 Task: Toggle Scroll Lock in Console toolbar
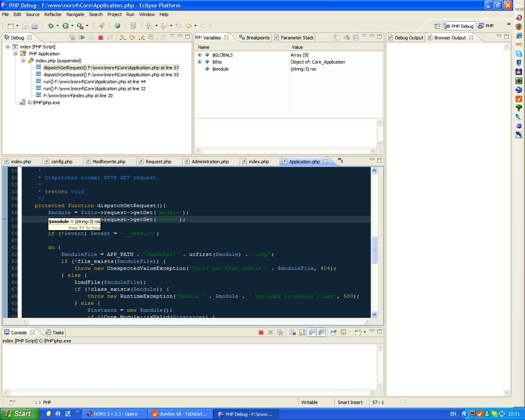[302, 332]
